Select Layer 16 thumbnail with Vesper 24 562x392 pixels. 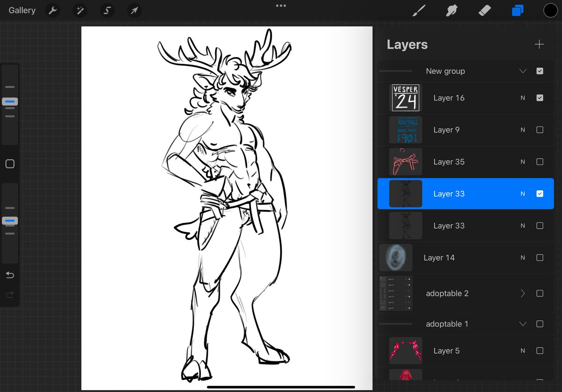[406, 98]
